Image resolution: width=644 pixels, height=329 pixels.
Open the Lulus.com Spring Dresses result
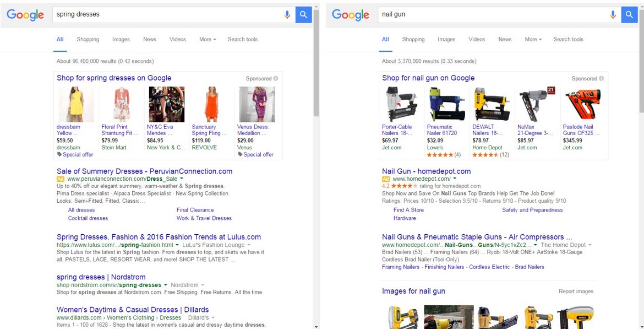(159, 237)
